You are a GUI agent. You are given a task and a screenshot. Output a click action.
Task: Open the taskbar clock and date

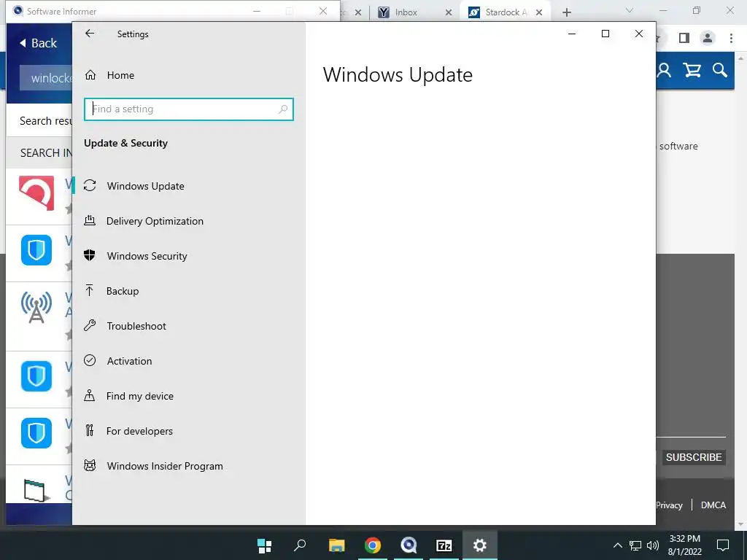tap(684, 545)
